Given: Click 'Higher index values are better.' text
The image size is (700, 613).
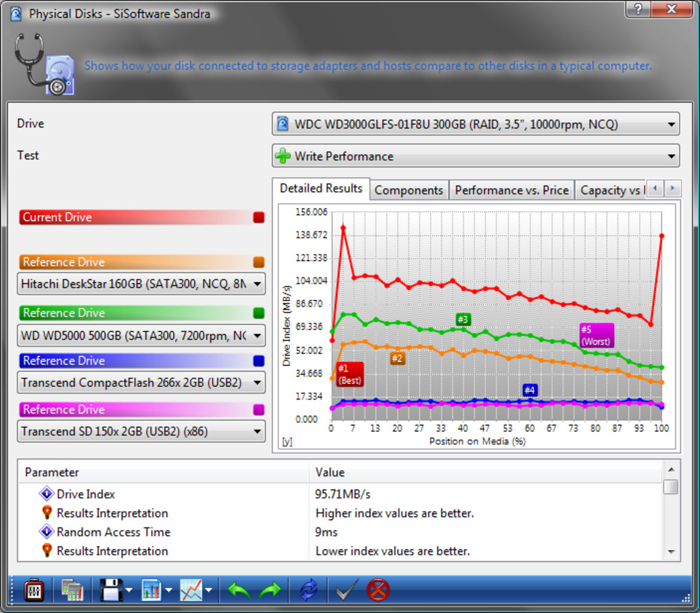Looking at the screenshot, I should pyautogui.click(x=395, y=513).
